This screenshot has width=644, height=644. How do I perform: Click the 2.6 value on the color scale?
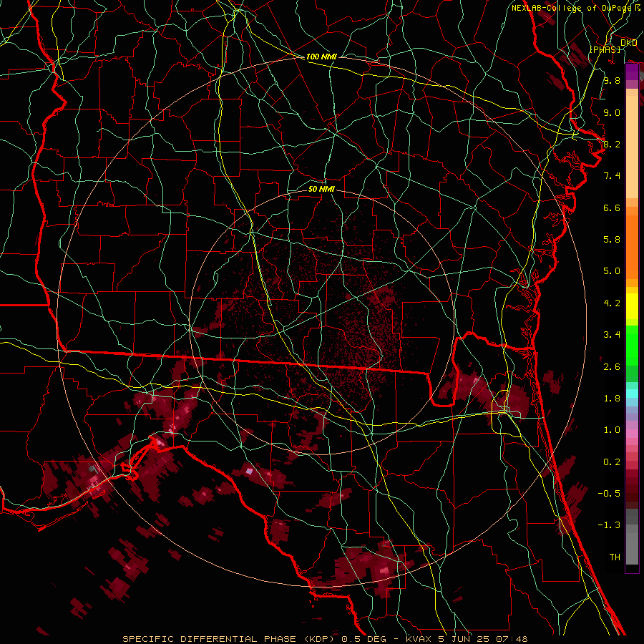(x=612, y=367)
